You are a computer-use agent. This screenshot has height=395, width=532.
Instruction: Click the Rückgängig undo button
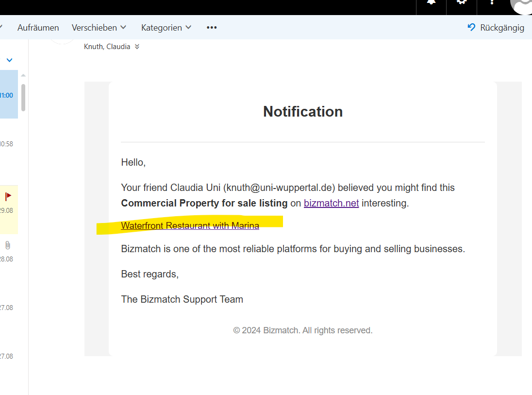point(496,28)
